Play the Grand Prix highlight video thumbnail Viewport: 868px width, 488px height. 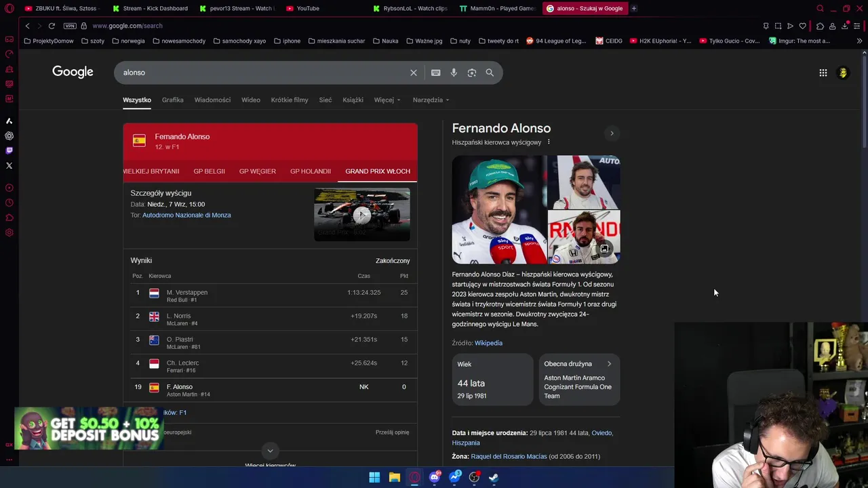pyautogui.click(x=362, y=215)
